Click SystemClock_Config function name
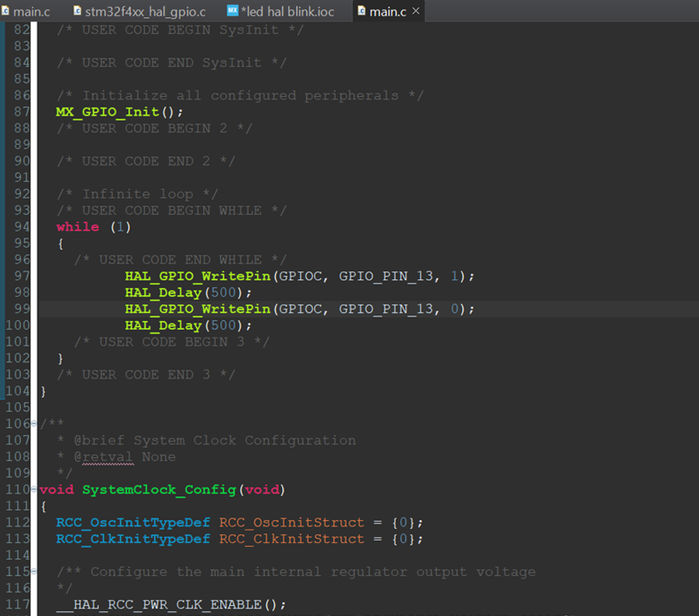Screen dimensions: 699x616 click(159, 490)
